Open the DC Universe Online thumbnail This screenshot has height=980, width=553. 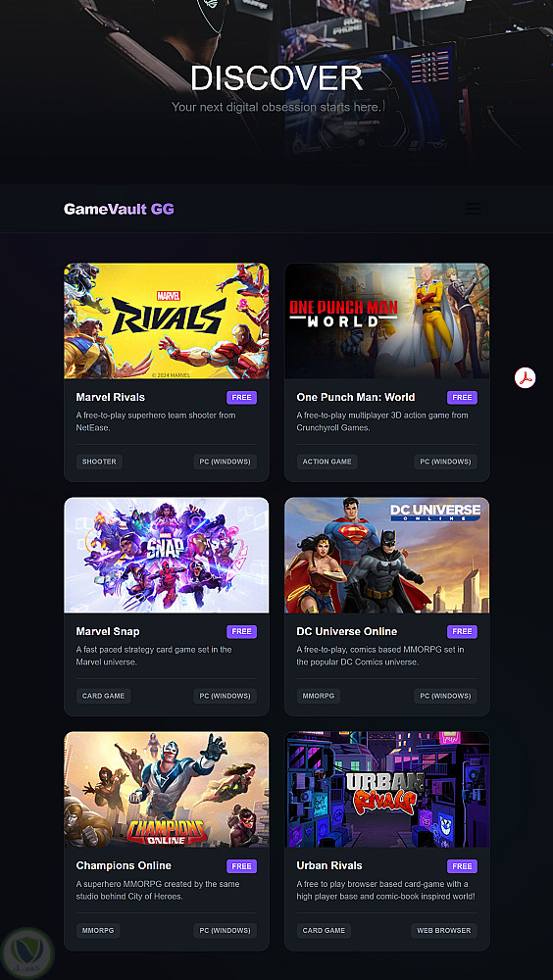(386, 555)
